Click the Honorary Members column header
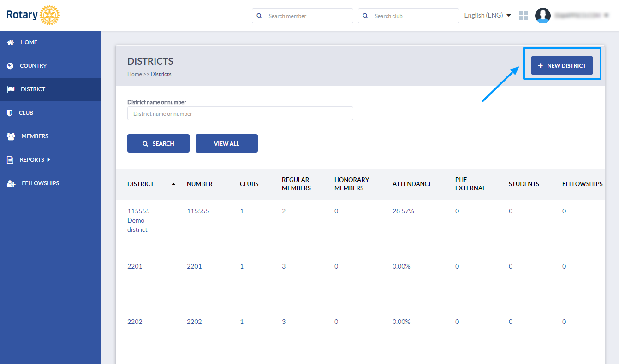Viewport: 619px width, 364px height. [352, 184]
